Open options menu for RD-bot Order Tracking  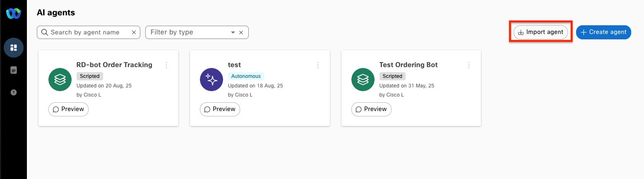166,65
